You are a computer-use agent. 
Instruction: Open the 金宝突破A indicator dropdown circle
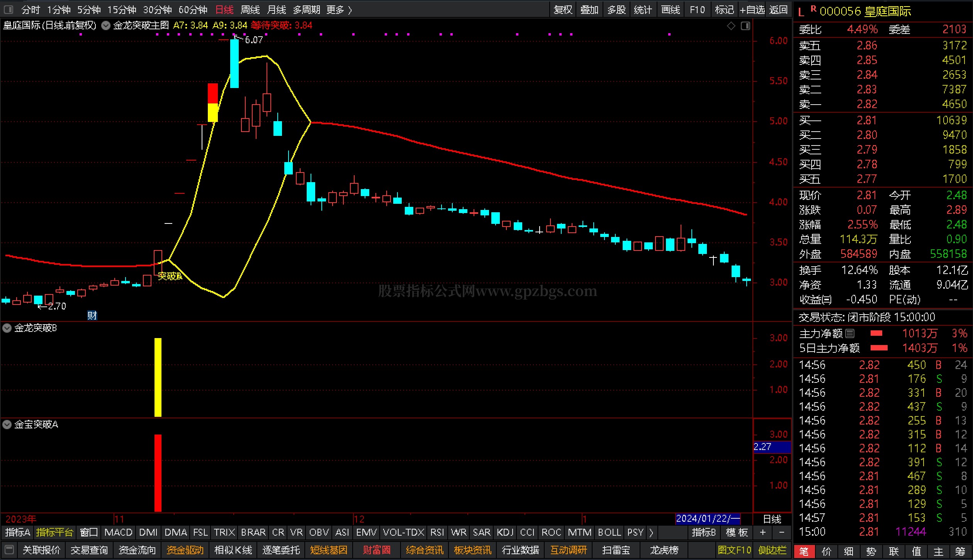click(x=7, y=425)
